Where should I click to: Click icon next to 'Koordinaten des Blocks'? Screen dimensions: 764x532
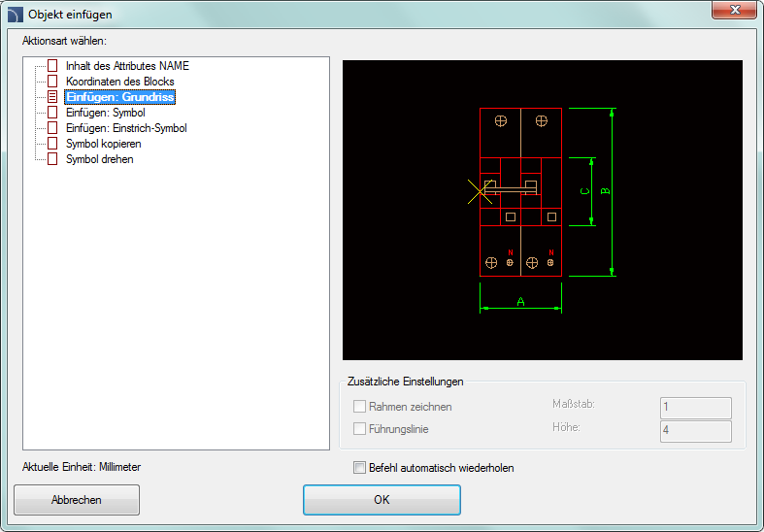(x=52, y=82)
